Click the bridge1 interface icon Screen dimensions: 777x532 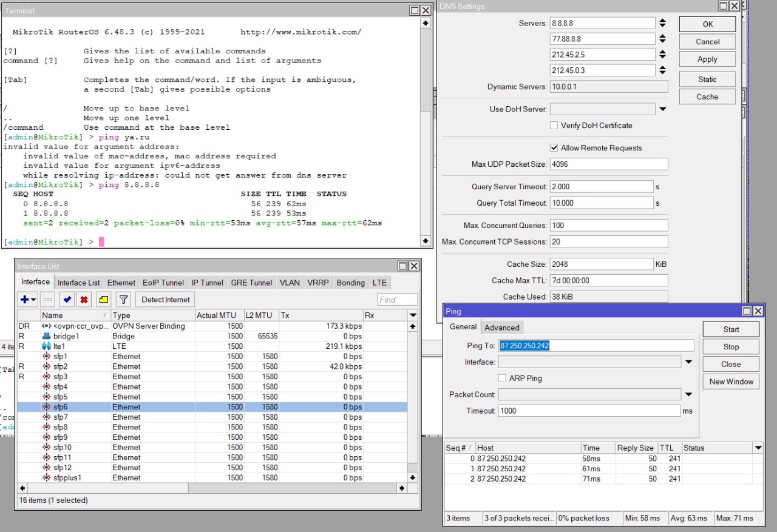pyautogui.click(x=46, y=336)
